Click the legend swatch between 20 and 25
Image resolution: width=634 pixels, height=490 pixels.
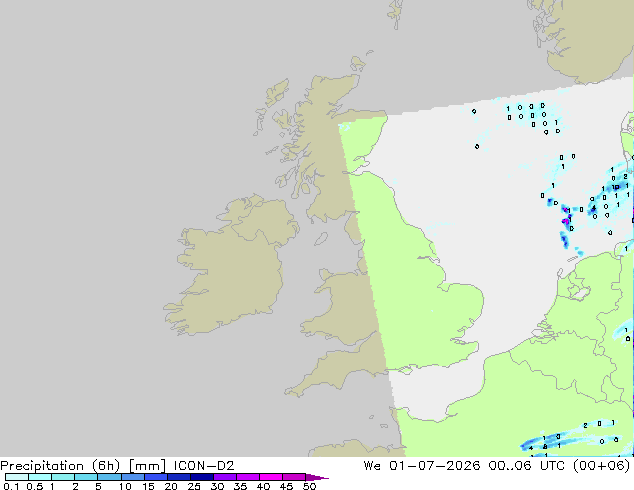179,477
